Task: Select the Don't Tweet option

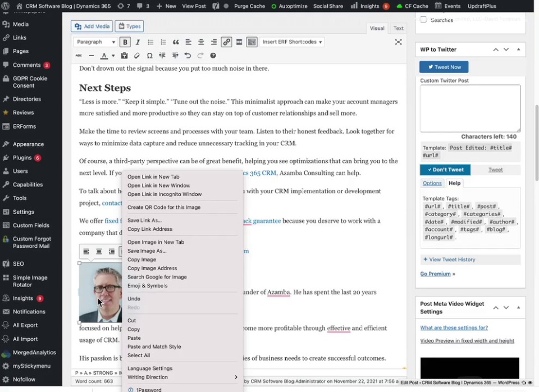Action: 445,170
